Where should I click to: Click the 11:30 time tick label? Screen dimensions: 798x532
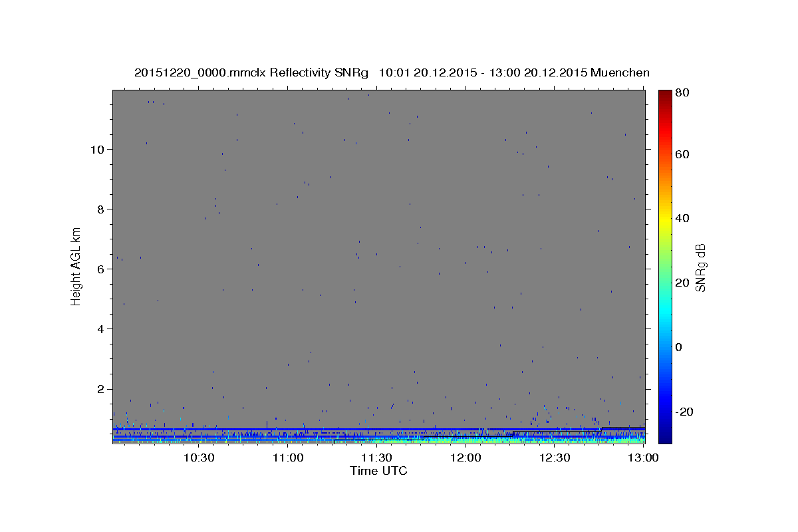coord(376,458)
